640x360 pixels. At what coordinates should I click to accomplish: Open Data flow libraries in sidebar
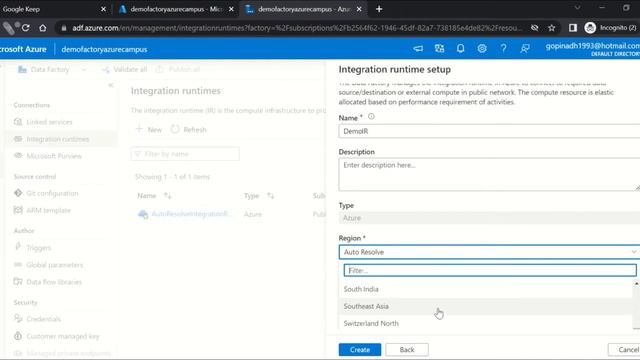[54, 282]
